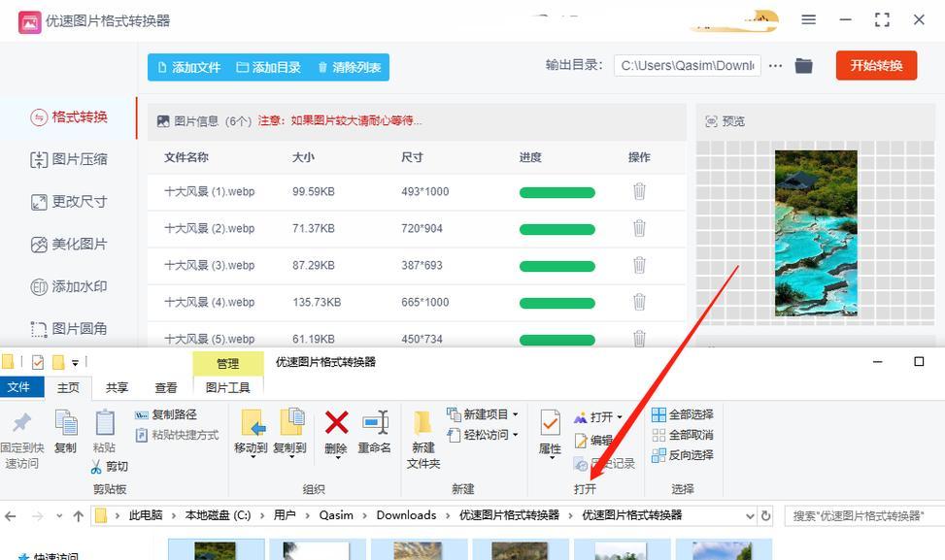Image resolution: width=945 pixels, height=560 pixels.
Task: Click the 复制 copy button in Explorer ribbon
Action: pyautogui.click(x=66, y=432)
